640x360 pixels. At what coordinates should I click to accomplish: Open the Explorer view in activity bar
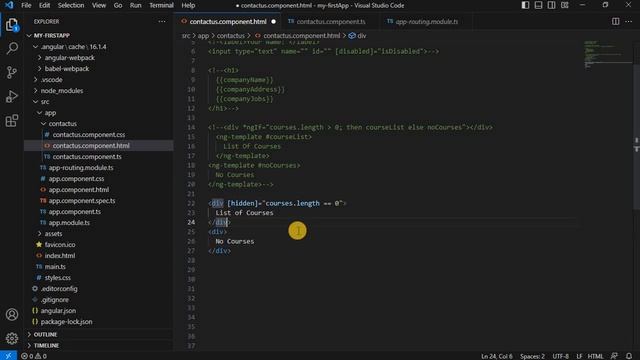(x=12, y=25)
